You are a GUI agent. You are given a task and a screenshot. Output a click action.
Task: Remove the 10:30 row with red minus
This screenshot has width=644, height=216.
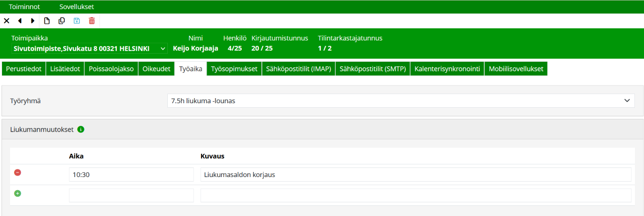(18, 173)
